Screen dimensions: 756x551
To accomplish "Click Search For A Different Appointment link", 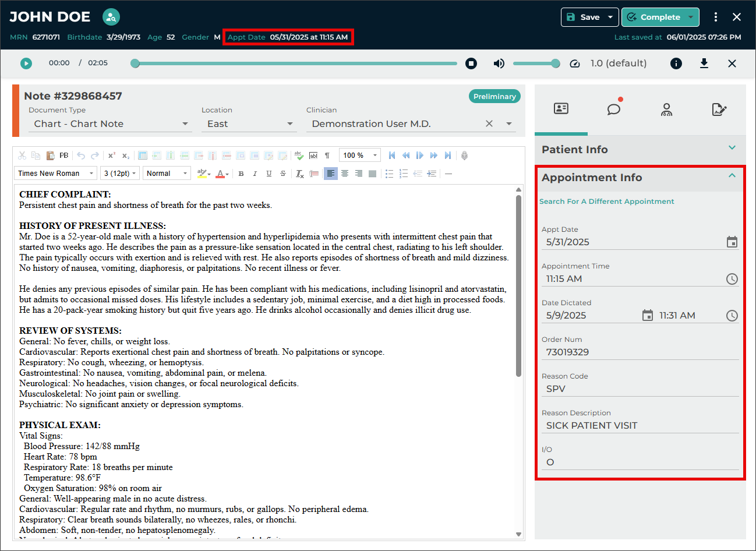I will [x=606, y=202].
